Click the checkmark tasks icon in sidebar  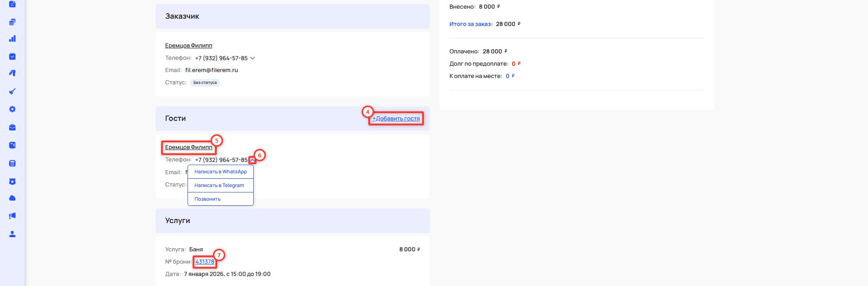click(x=12, y=57)
